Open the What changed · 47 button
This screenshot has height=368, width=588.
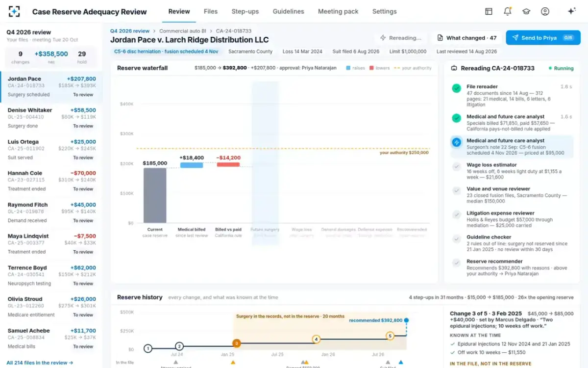pos(467,38)
